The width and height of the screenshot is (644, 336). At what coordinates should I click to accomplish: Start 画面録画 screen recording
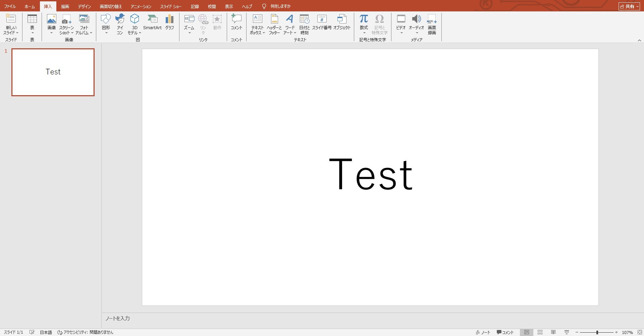pyautogui.click(x=432, y=24)
